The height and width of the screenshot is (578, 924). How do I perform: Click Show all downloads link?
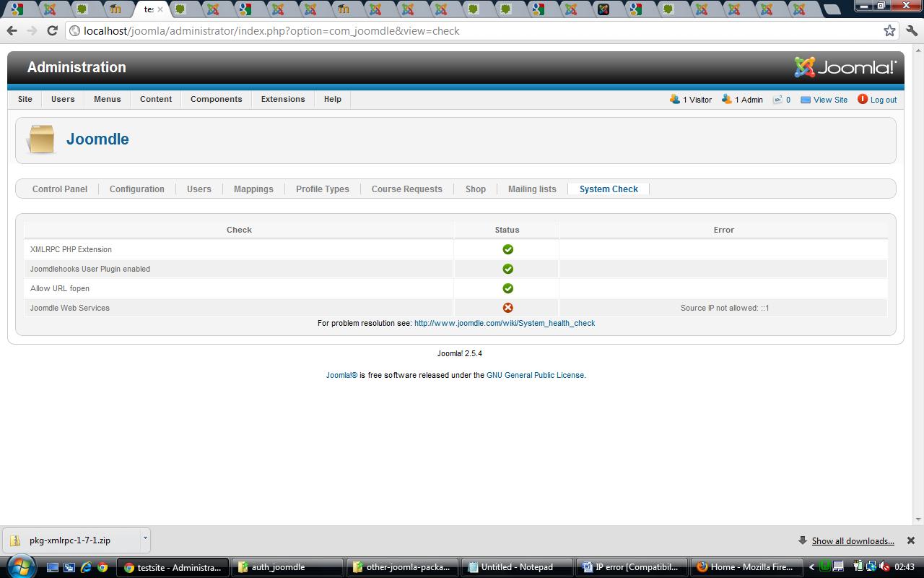pyautogui.click(x=853, y=540)
